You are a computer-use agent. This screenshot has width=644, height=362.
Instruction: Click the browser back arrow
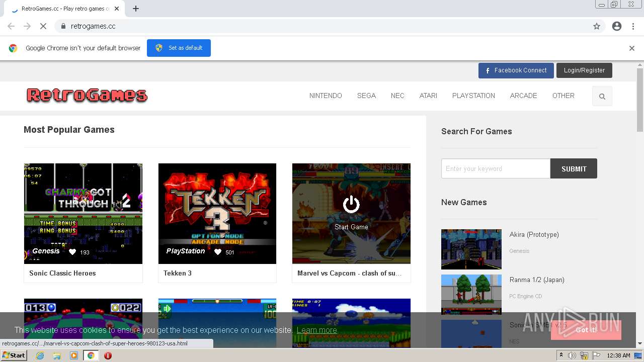tap(11, 26)
